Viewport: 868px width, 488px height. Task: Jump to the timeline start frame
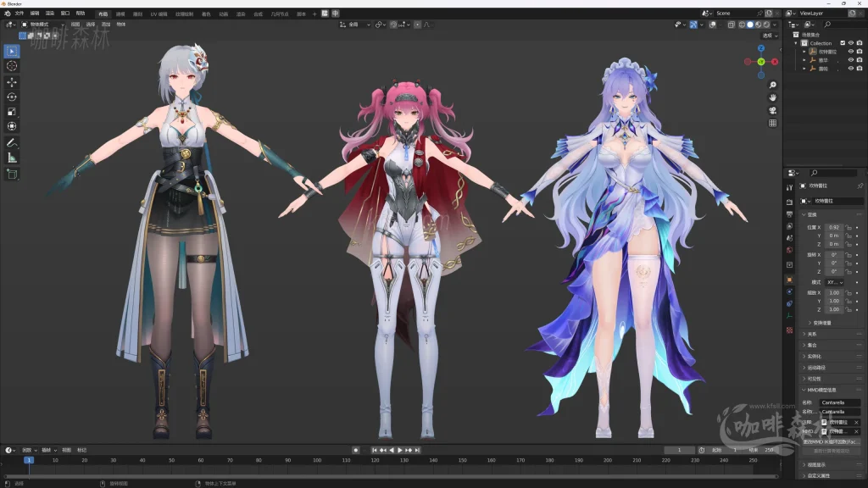(x=374, y=451)
